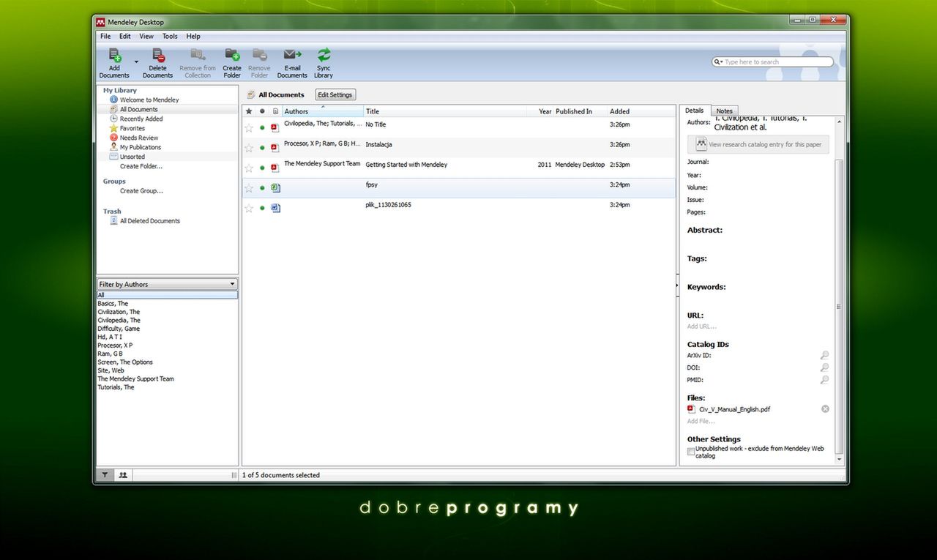Viewport: 937px width, 560px height.
Task: Open the Help menu
Action: pos(193,36)
